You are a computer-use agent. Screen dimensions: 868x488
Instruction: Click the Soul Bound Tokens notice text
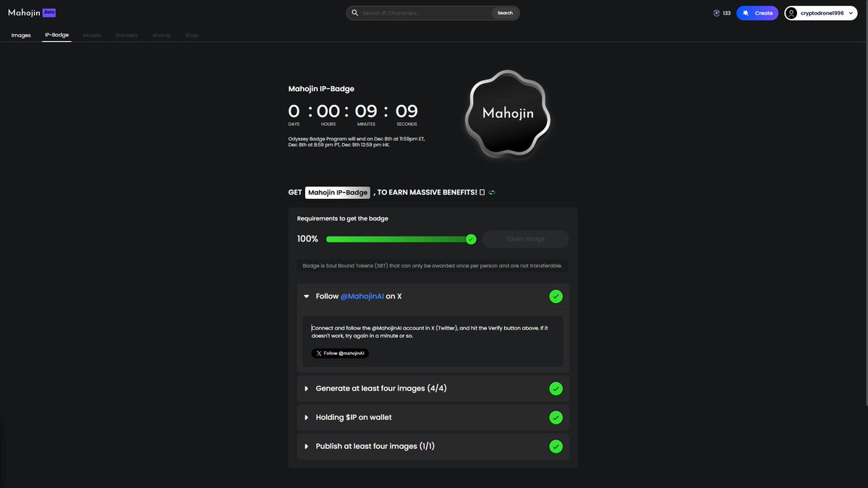(433, 265)
